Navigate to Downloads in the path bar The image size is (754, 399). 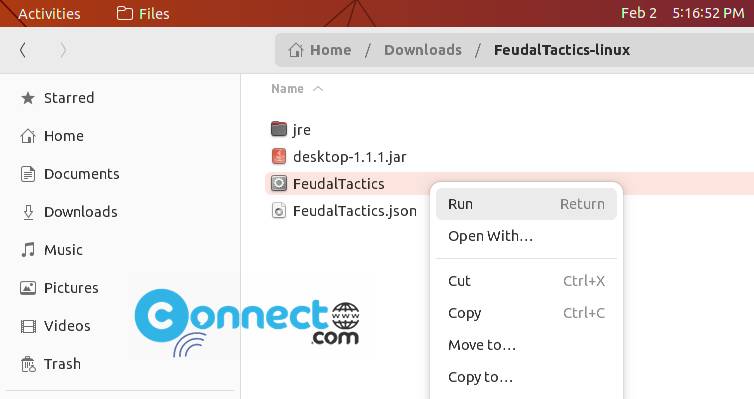[423, 50]
